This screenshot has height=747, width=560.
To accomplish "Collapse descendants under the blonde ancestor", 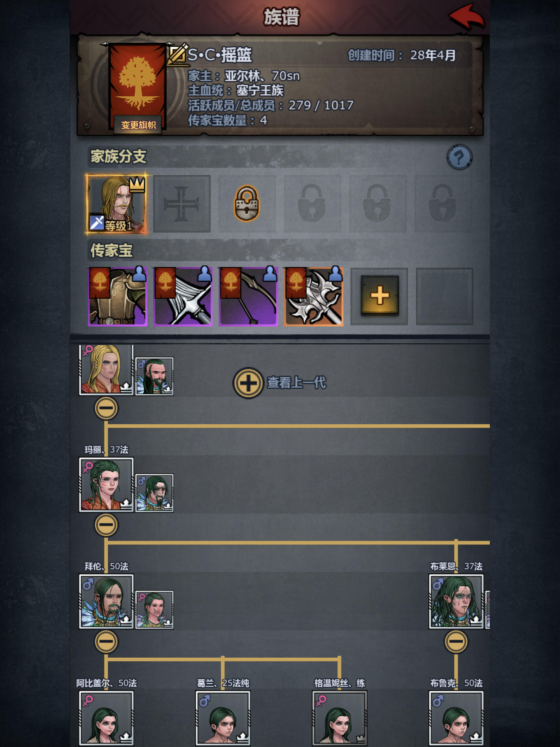I will pyautogui.click(x=106, y=408).
